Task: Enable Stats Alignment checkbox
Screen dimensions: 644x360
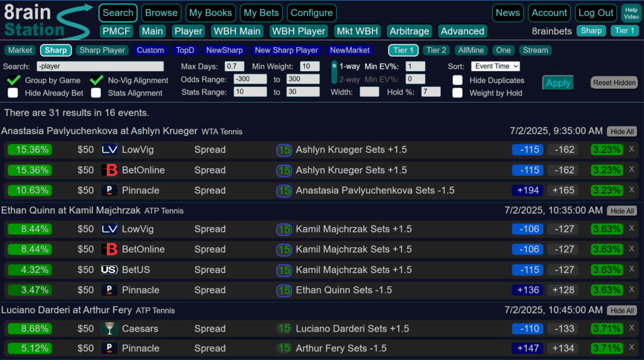Action: tap(96, 93)
